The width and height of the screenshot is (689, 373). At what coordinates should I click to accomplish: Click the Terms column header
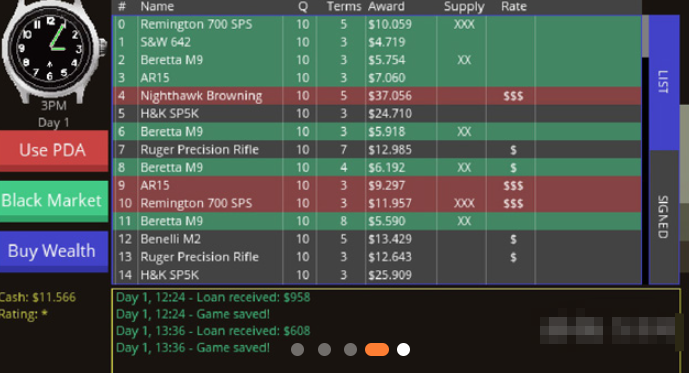pyautogui.click(x=344, y=7)
